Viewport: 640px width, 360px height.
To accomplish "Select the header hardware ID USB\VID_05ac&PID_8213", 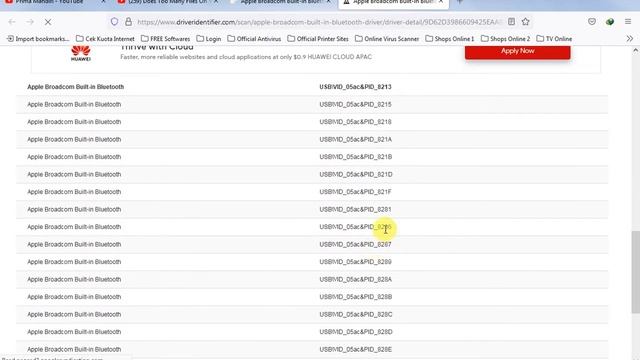I will click(x=355, y=87).
